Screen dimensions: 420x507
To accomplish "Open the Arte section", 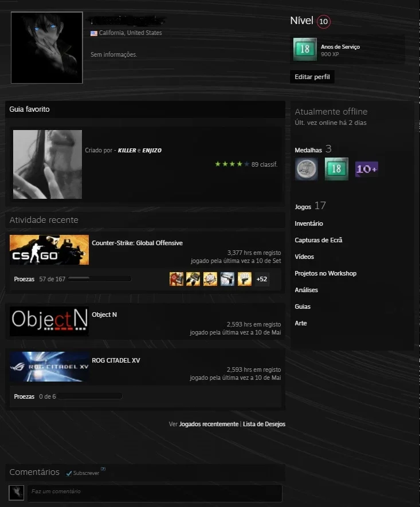I will [x=301, y=323].
